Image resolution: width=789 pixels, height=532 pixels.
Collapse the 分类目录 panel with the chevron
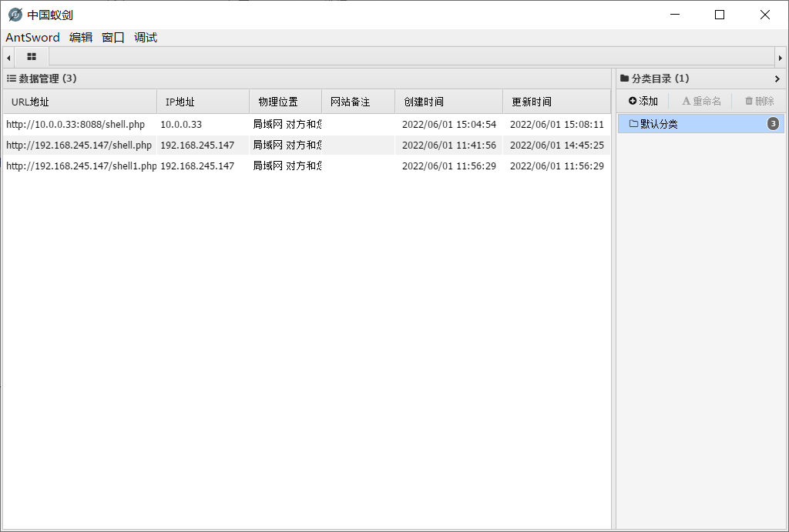[777, 79]
